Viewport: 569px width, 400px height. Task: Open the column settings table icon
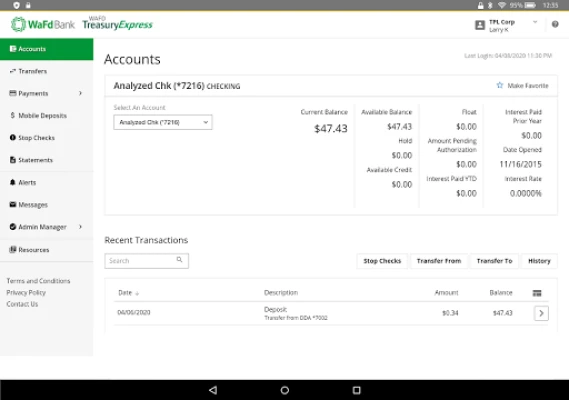[537, 293]
